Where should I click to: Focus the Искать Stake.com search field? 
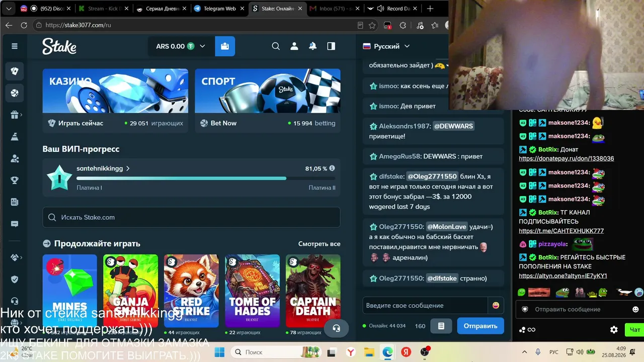(191, 217)
